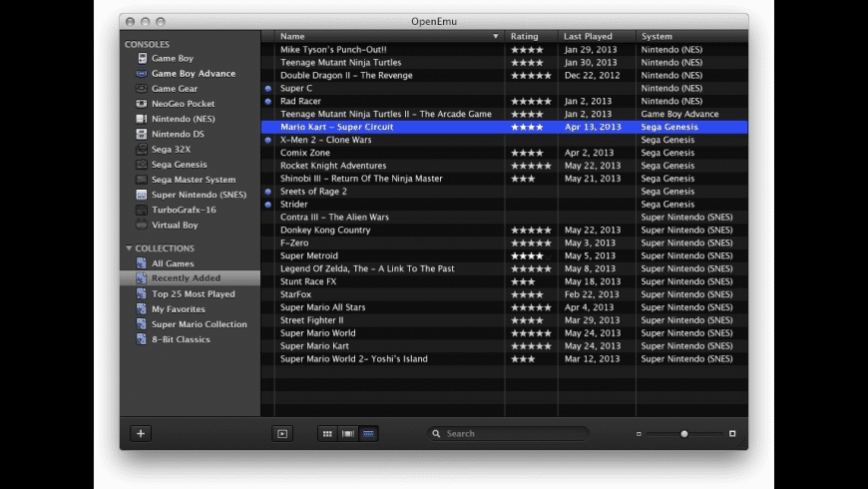Select the Donkey Kong Country row

click(504, 230)
